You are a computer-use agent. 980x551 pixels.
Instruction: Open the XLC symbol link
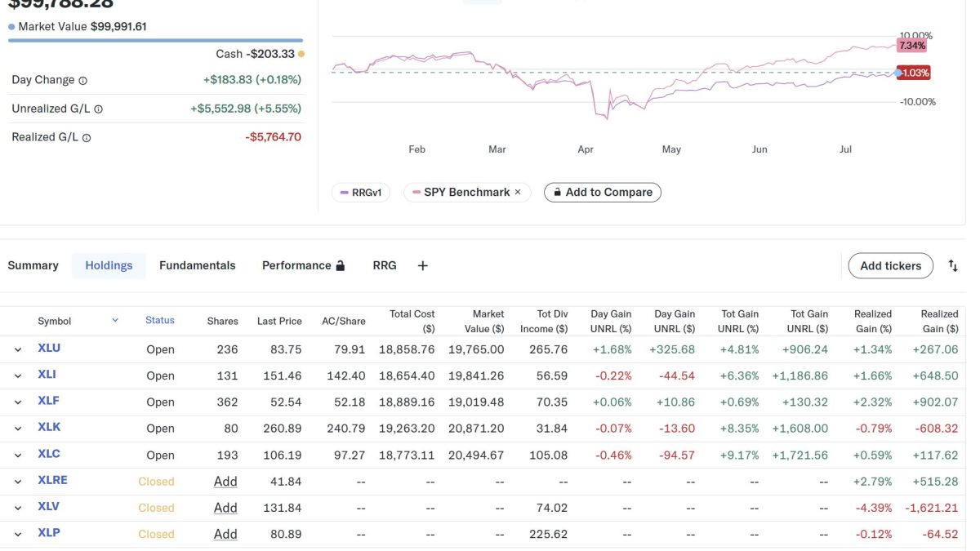(x=49, y=454)
